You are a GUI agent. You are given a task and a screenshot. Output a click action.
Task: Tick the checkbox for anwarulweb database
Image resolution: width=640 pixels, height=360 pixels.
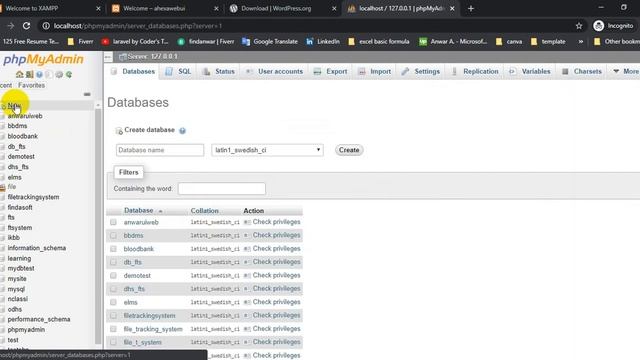coord(113,222)
